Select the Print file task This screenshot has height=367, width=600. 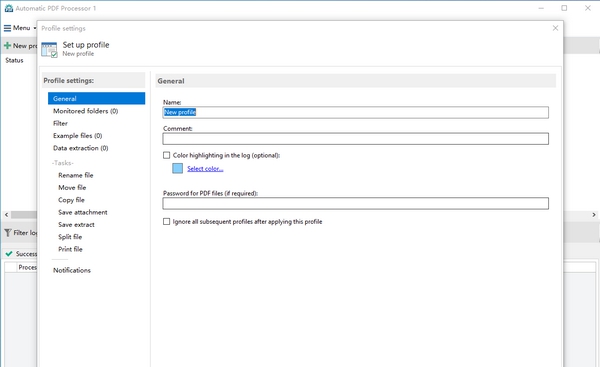(70, 249)
